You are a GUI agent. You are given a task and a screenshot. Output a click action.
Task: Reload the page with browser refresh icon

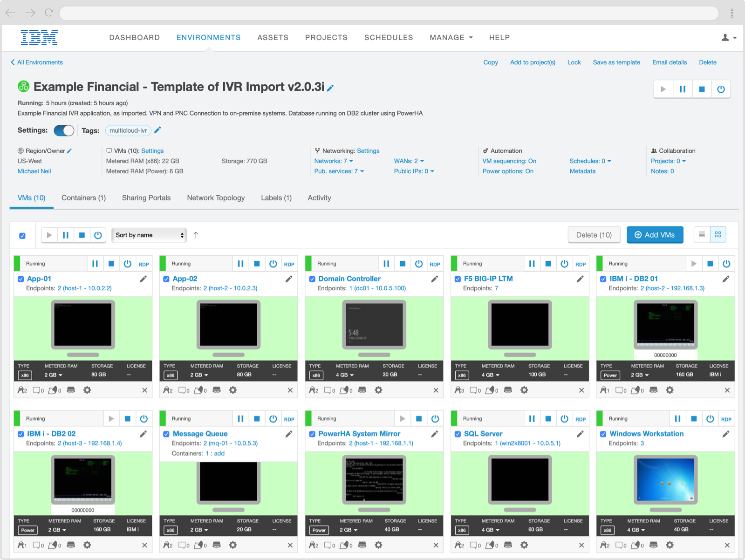pos(49,13)
